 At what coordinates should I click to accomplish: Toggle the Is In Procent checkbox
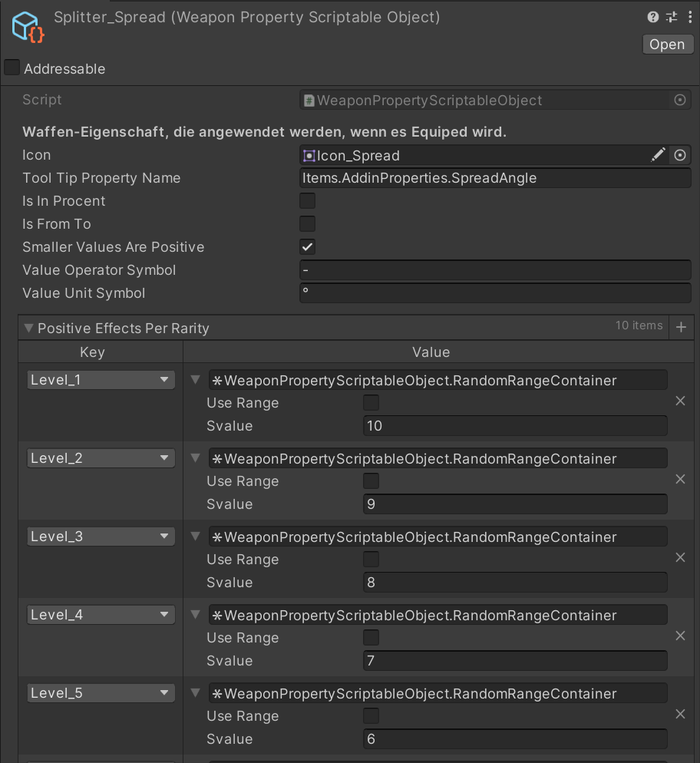(x=307, y=201)
